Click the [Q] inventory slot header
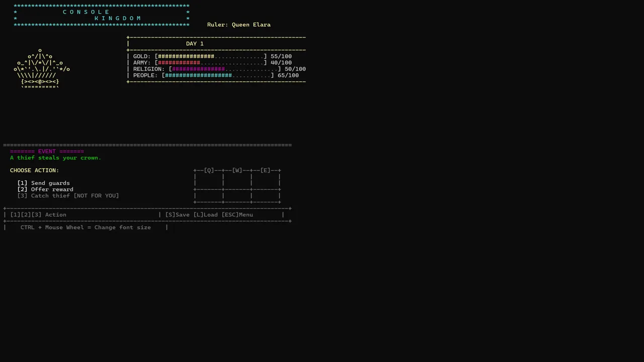Screen dimensions: 644x362 pyautogui.click(x=209, y=170)
